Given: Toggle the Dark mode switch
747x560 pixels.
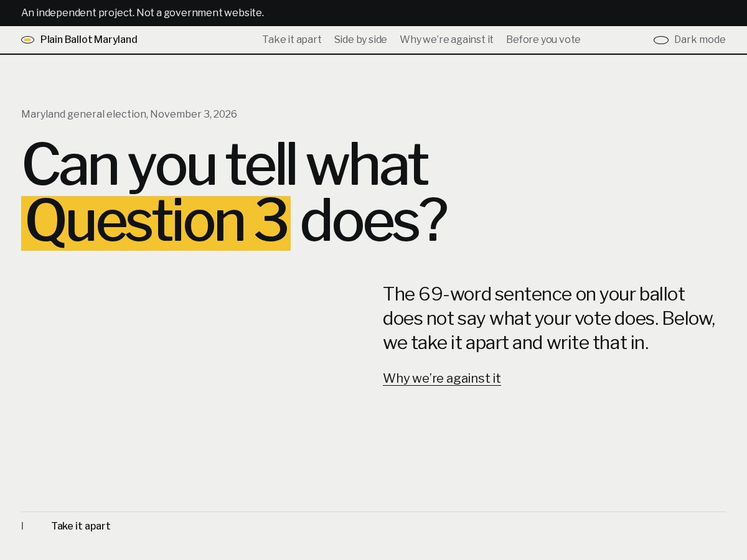Looking at the screenshot, I should coord(661,40).
